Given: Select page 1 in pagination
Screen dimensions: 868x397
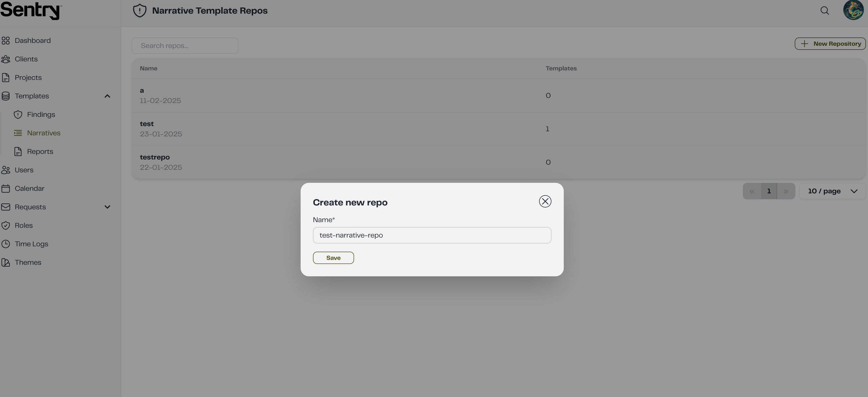Looking at the screenshot, I should pyautogui.click(x=769, y=191).
